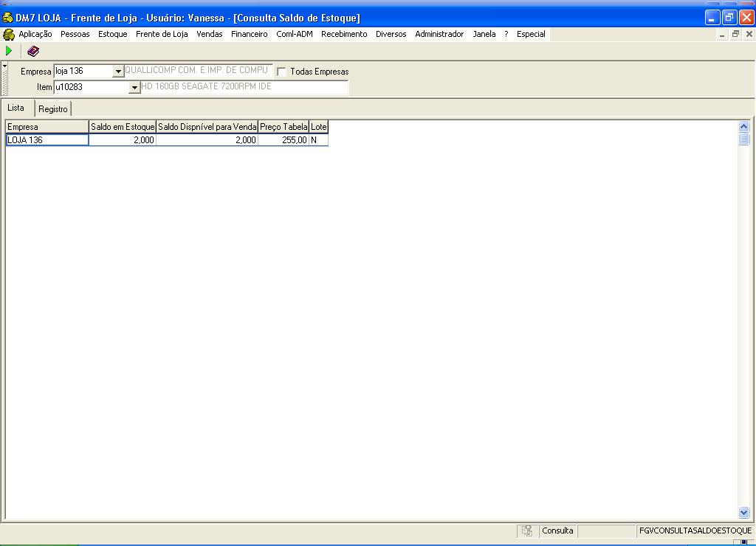Click the HD 160GB SEAGATE description field

point(244,87)
